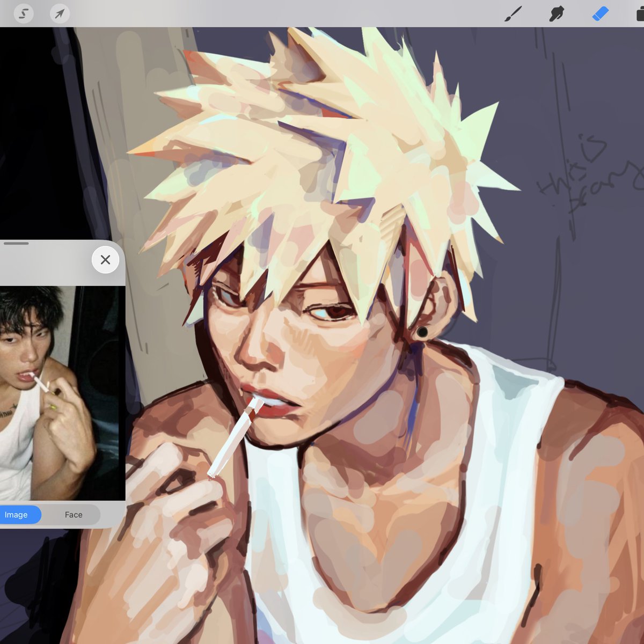Select the Smudge tool
The height and width of the screenshot is (644, 644).
(557, 13)
